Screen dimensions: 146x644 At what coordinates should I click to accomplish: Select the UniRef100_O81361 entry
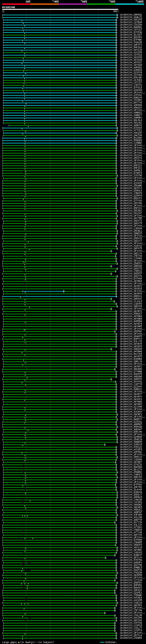131,123
